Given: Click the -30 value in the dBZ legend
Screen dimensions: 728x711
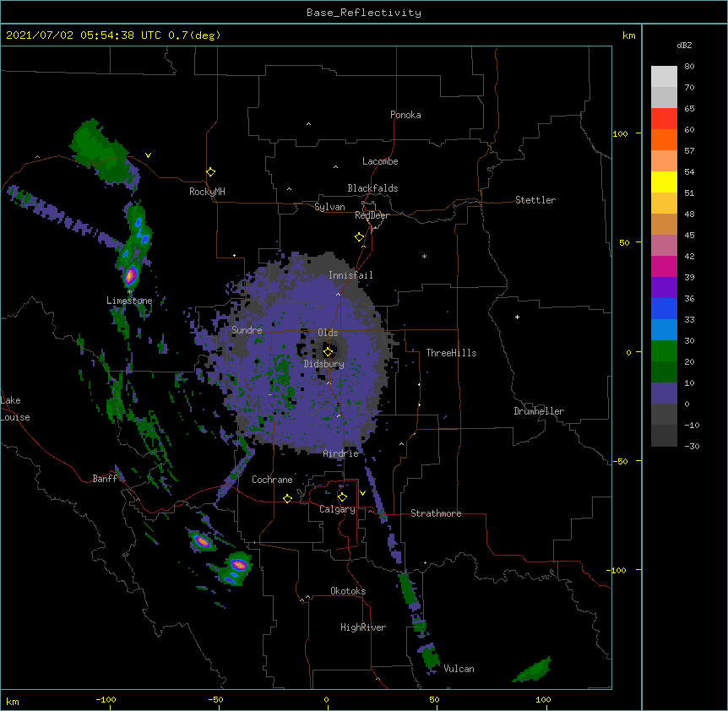Looking at the screenshot, I should coord(692,446).
